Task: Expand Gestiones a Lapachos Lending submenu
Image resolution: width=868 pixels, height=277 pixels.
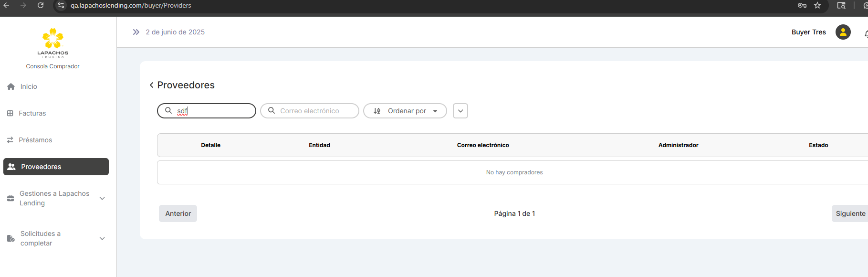Action: point(102,198)
